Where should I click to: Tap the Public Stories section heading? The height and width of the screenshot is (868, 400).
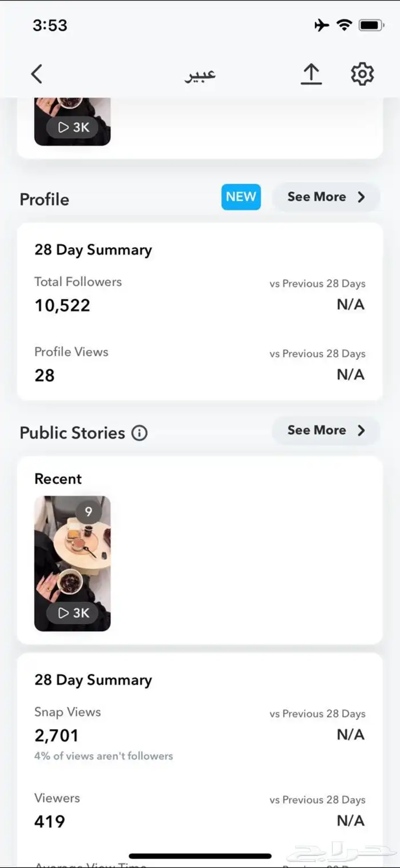[72, 433]
